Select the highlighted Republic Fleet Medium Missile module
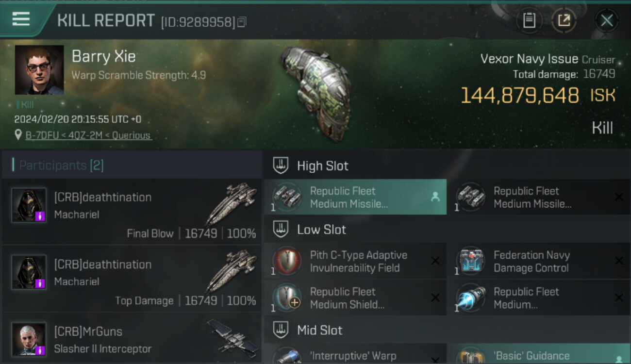The width and height of the screenshot is (631, 364). (x=355, y=197)
